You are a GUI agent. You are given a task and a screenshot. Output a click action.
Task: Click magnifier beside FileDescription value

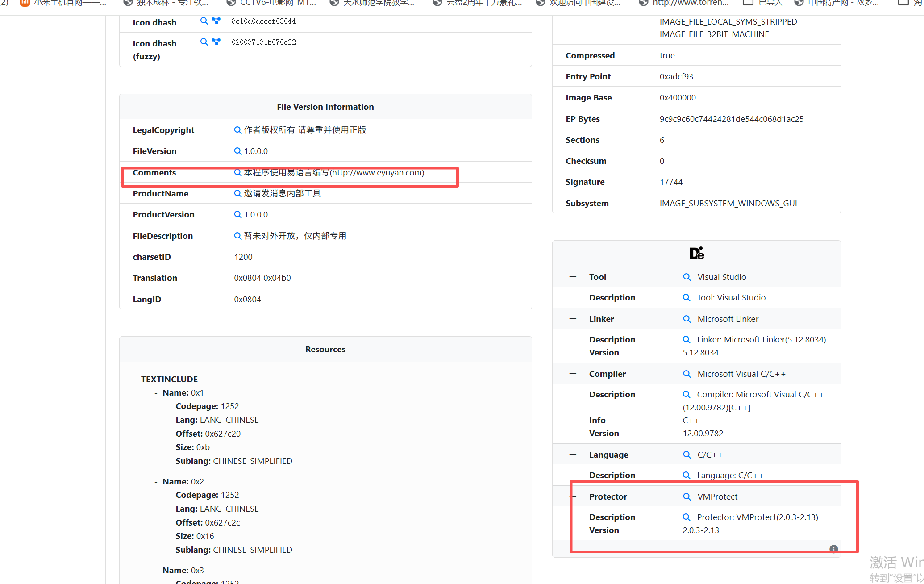click(237, 236)
